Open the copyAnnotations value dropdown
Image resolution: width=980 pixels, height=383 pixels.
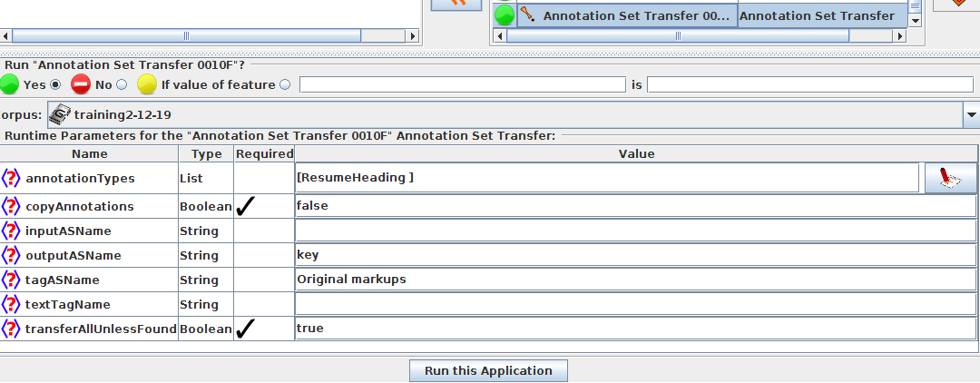pos(635,206)
